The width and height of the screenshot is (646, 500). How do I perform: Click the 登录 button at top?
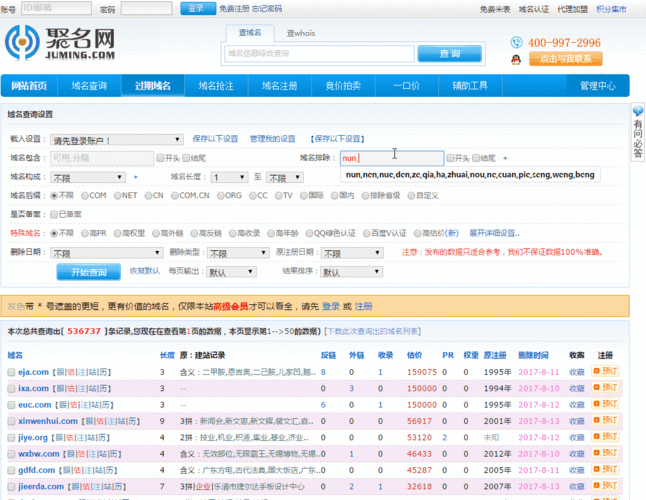pos(198,9)
